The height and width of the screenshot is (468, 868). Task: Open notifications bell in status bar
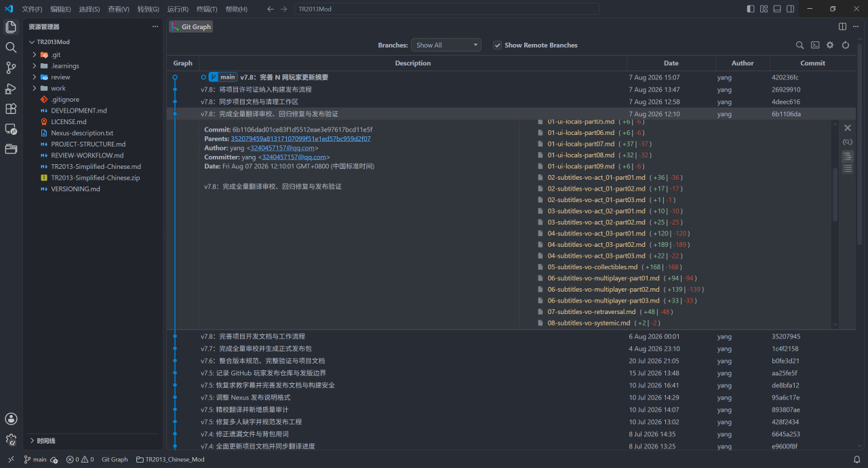[x=856, y=459]
